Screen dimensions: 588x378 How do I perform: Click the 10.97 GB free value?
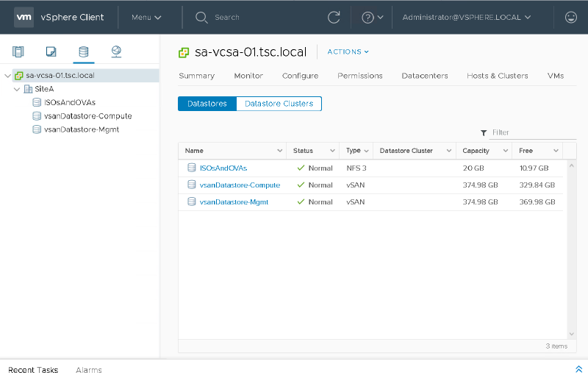(x=534, y=168)
